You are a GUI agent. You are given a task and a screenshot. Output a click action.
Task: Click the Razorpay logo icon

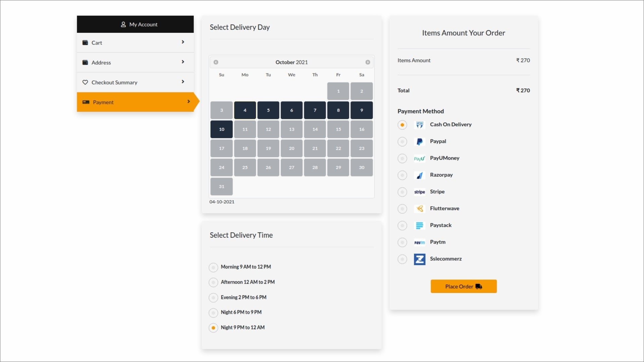click(420, 175)
